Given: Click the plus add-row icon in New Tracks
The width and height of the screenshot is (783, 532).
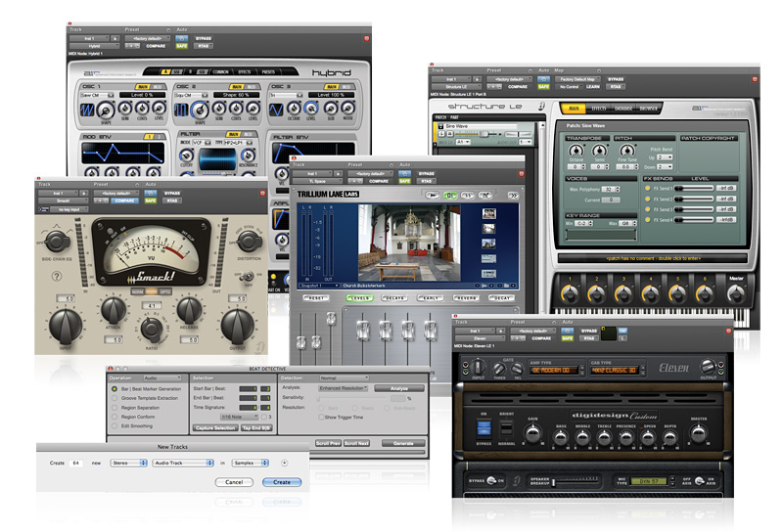Looking at the screenshot, I should (284, 463).
